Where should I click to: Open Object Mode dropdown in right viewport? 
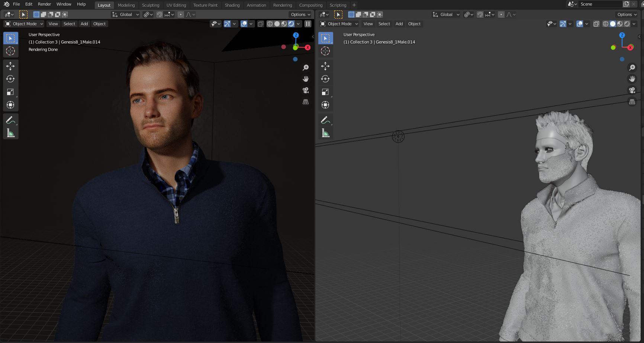coord(339,24)
